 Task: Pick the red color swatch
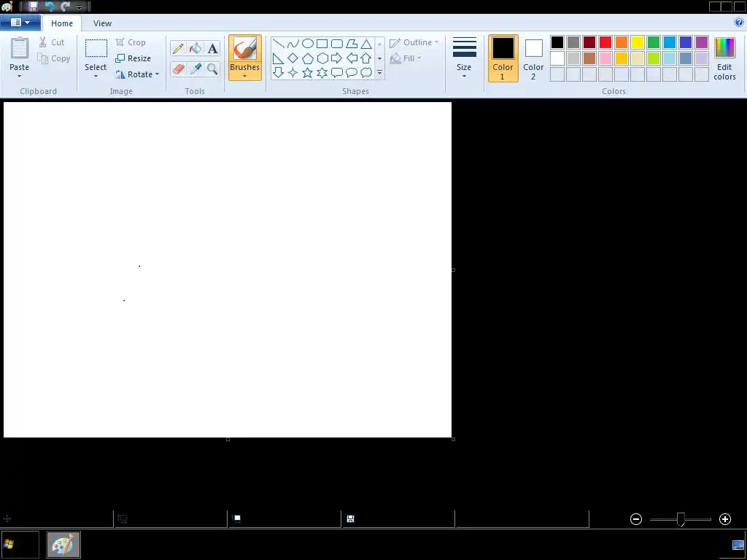[605, 42]
